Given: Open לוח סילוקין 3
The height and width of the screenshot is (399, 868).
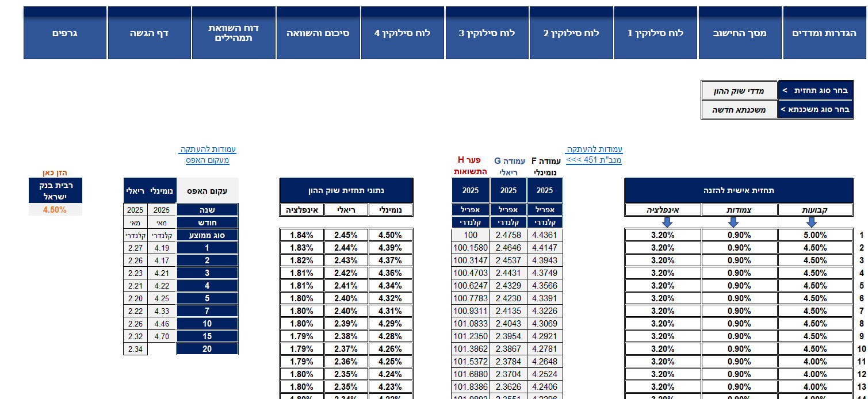Looking at the screenshot, I should coord(487,33).
